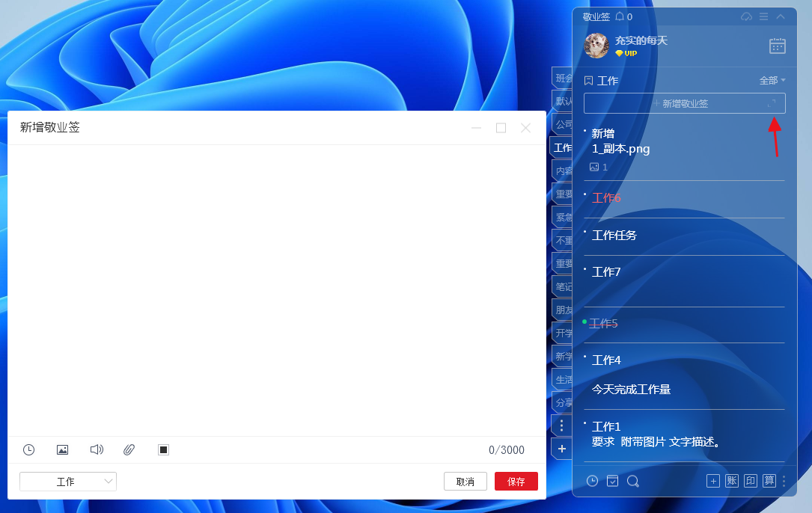Open the hamburger menu in the 敬业签 header
The height and width of the screenshot is (513, 812).
coord(764,16)
